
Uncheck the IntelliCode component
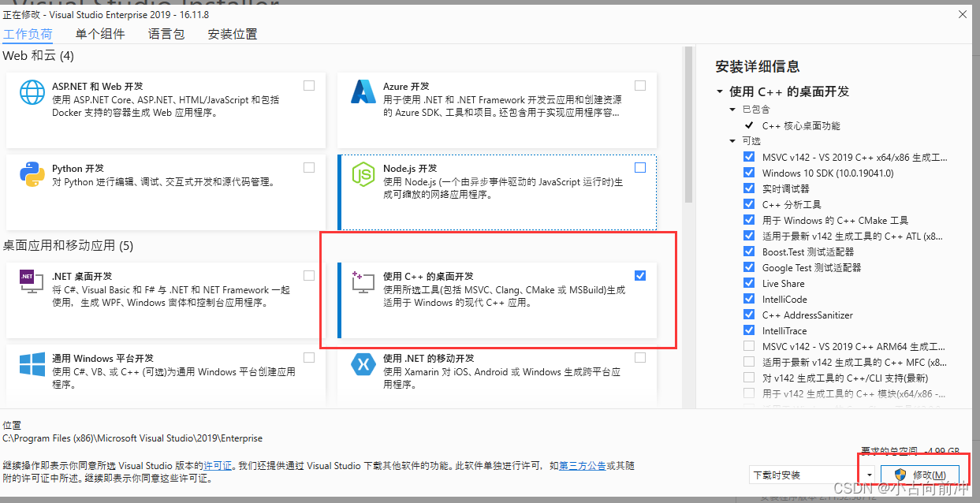coord(748,299)
